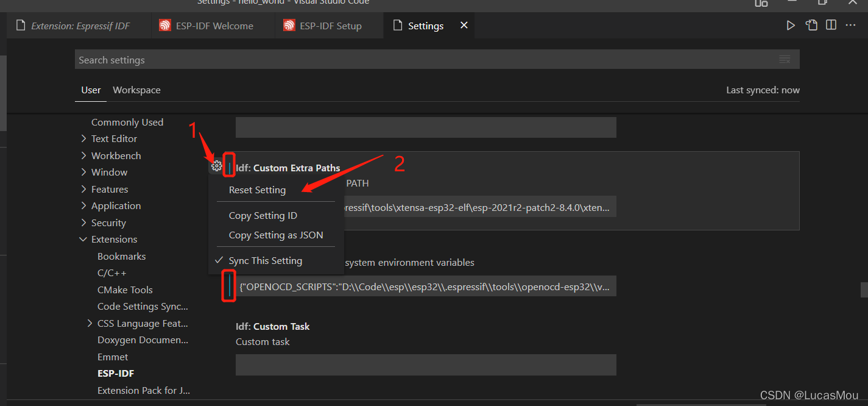Click the settings scrollbar thumb
The width and height of the screenshot is (868, 406).
(864, 289)
